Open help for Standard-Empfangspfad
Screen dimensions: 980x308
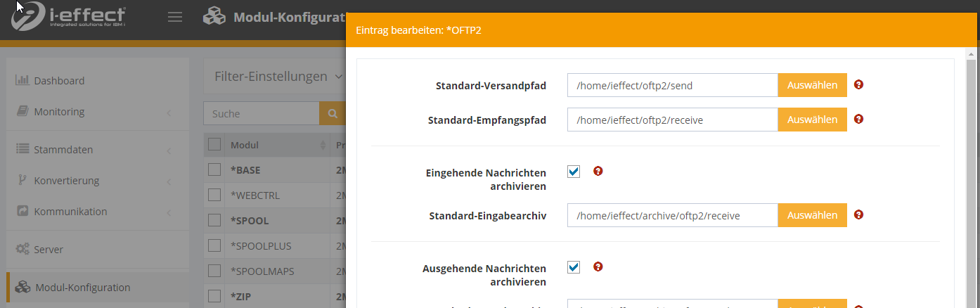point(858,119)
